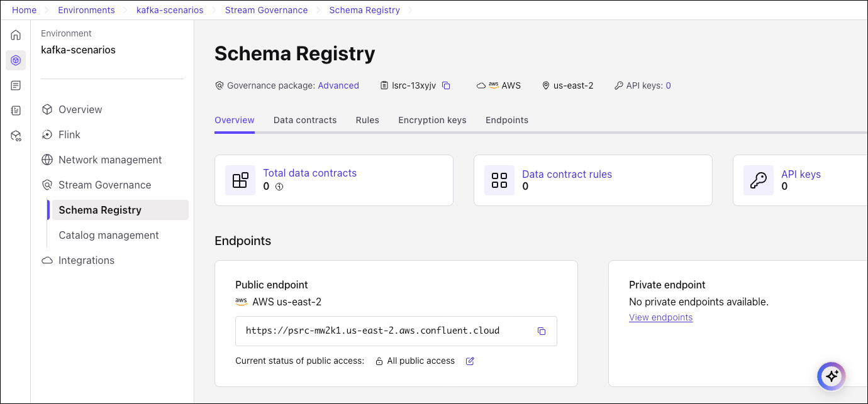The width and height of the screenshot is (868, 404).
Task: Open the Environments icon in left rail
Action: coord(16,60)
